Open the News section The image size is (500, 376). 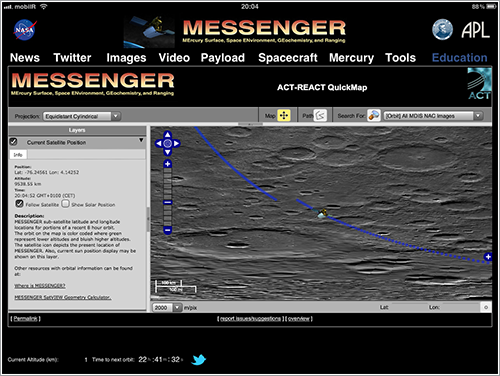tap(25, 58)
